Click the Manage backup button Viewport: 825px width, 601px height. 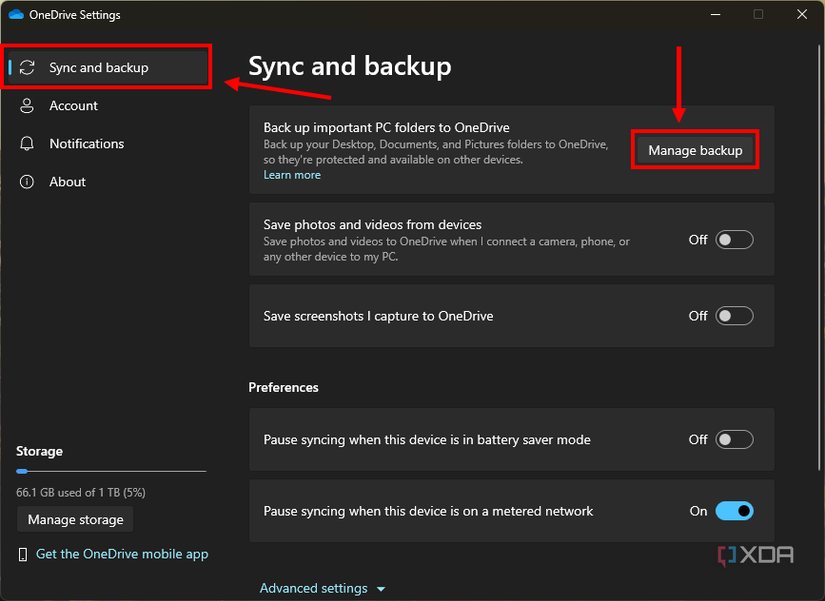coord(695,151)
